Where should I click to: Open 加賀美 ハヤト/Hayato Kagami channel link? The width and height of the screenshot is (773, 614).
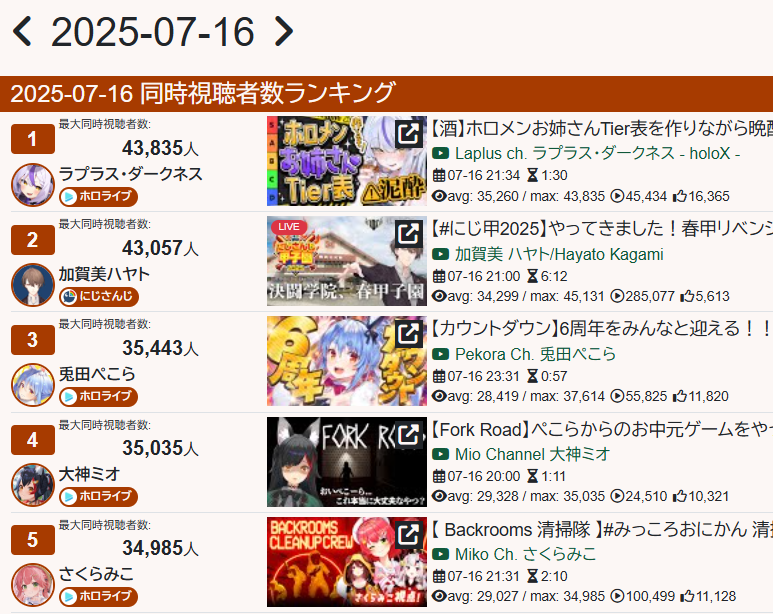click(x=559, y=254)
